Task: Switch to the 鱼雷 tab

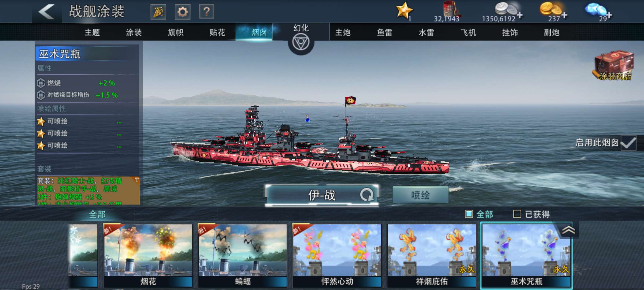Action: click(385, 32)
